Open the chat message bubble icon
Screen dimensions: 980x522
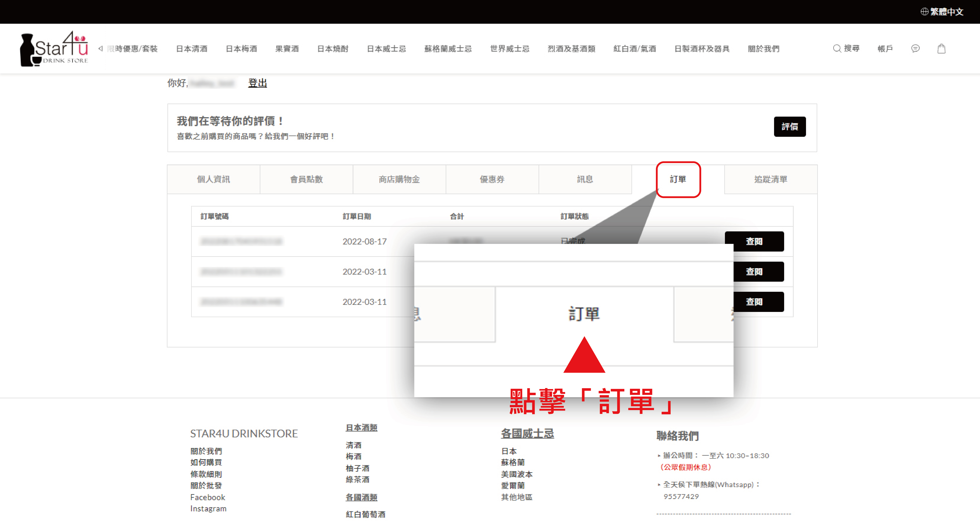[915, 48]
